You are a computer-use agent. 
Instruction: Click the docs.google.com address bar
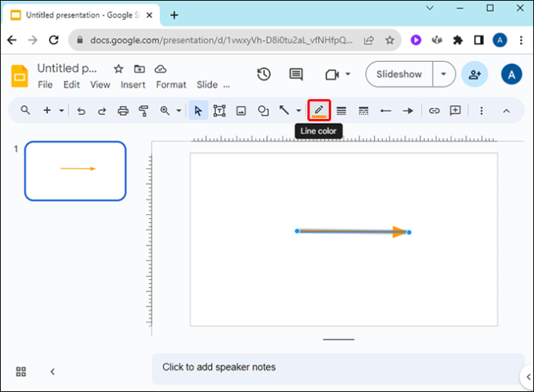[x=221, y=40]
